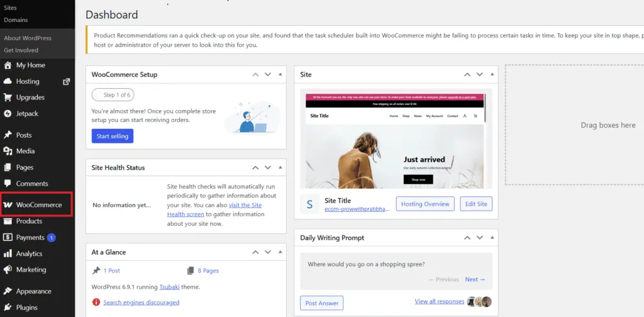
Task: Move Daily Writing Prompt box down
Action: click(479, 237)
